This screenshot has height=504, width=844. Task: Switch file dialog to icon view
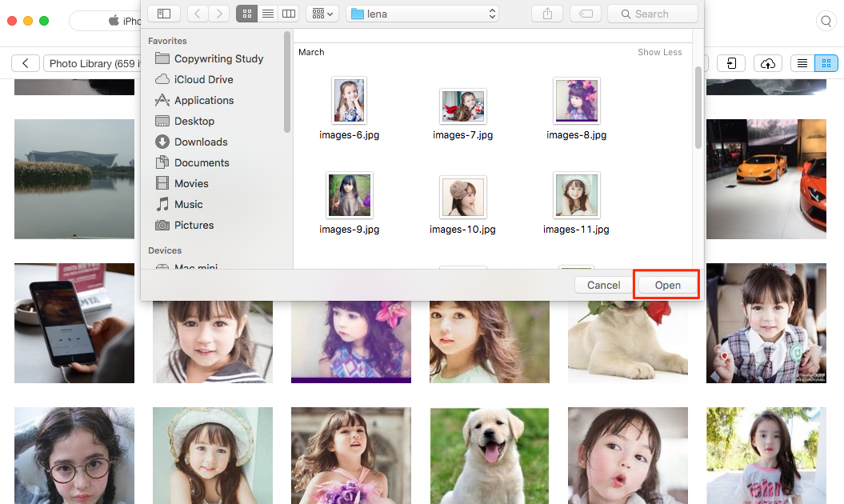[x=246, y=14]
